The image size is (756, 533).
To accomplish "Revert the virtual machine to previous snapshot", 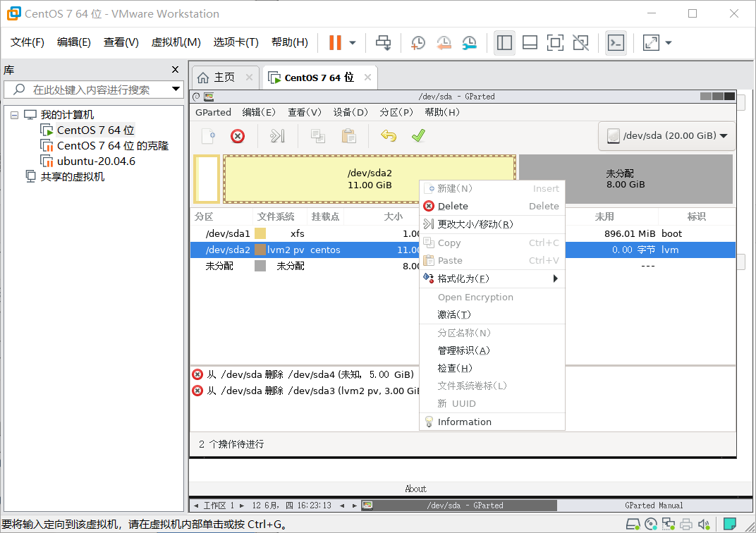I will click(x=444, y=43).
